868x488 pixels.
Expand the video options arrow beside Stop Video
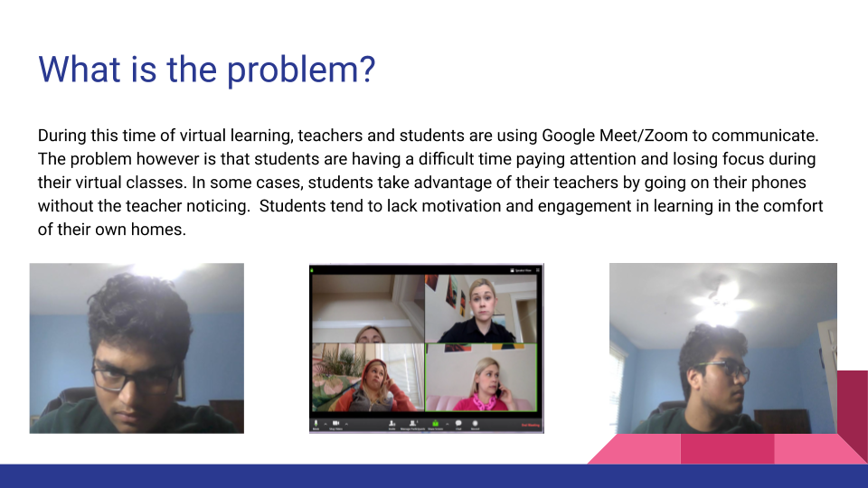[346, 425]
